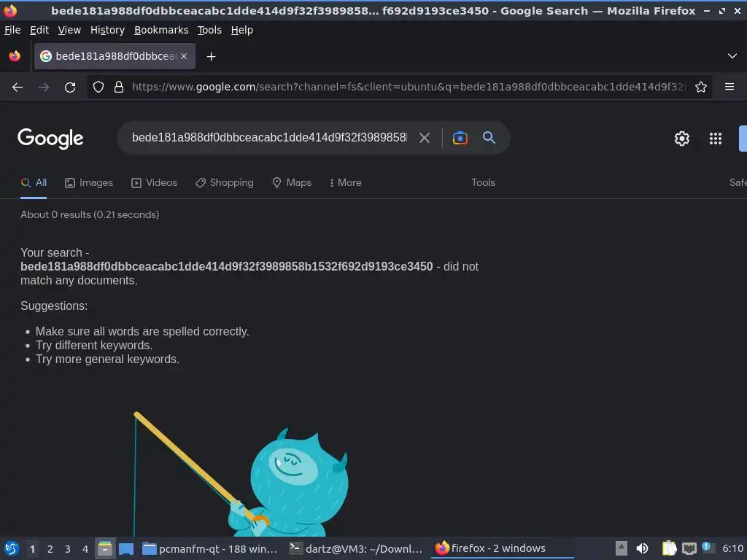Open the tracking protection shield

tap(98, 87)
